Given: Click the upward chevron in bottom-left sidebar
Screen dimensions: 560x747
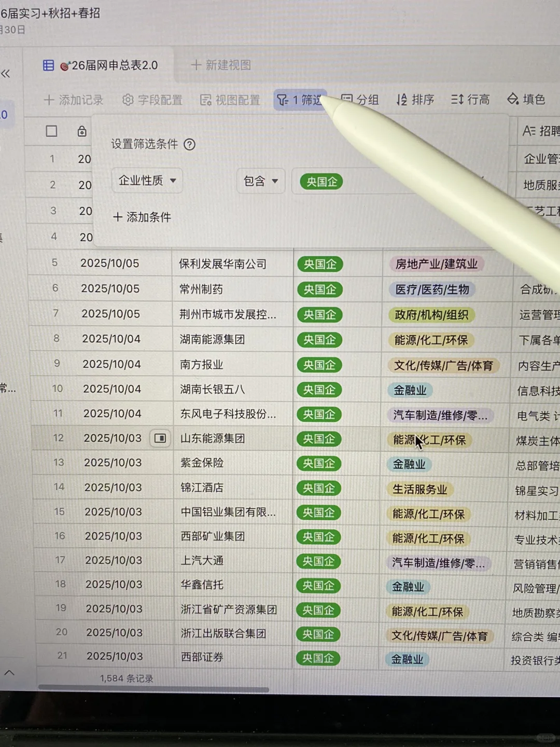Looking at the screenshot, I should click(x=9, y=673).
